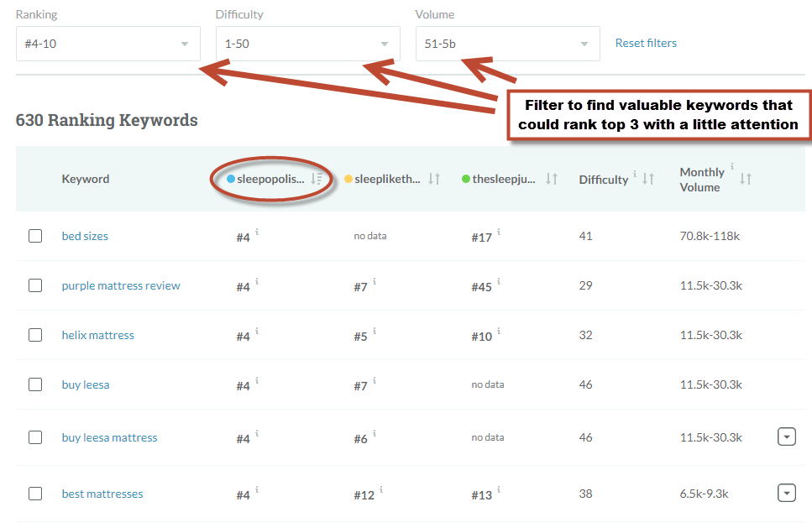Select the helix mattress row checkbox
The width and height of the screenshot is (812, 528).
pyautogui.click(x=35, y=335)
